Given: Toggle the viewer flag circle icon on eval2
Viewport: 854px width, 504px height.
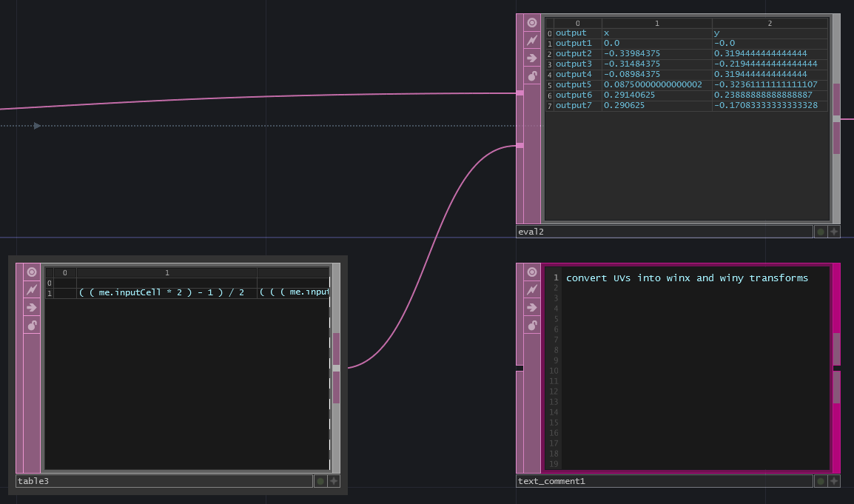Looking at the screenshot, I should click(x=532, y=23).
